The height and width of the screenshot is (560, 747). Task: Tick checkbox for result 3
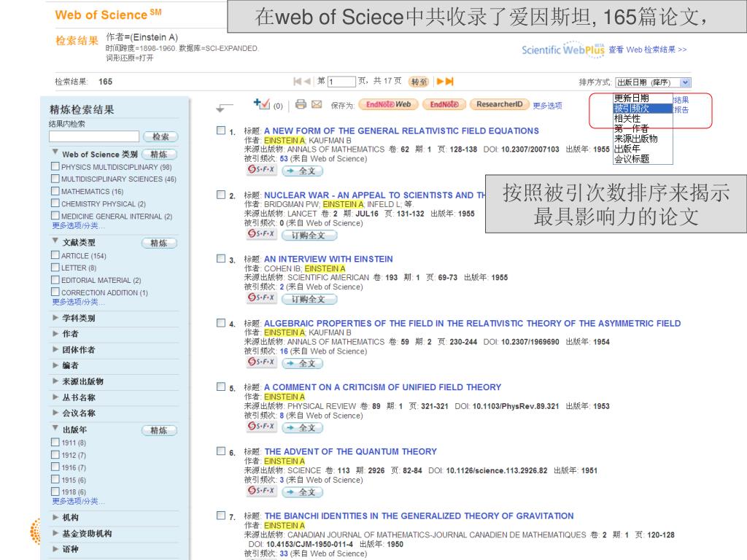click(x=221, y=258)
